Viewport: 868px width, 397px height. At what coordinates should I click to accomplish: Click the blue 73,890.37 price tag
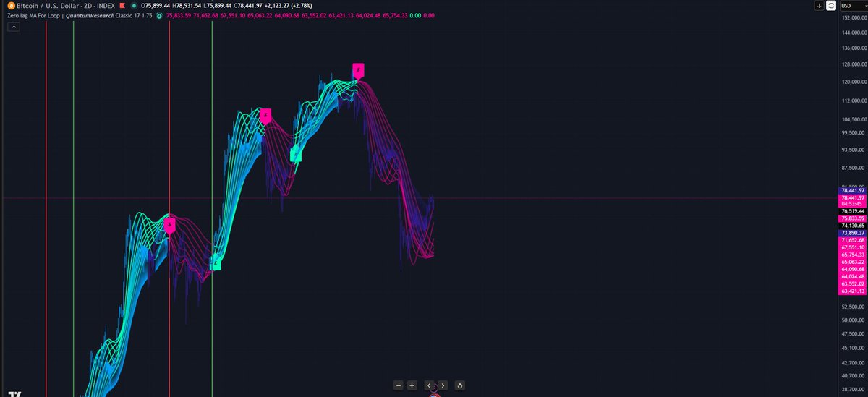pos(851,233)
